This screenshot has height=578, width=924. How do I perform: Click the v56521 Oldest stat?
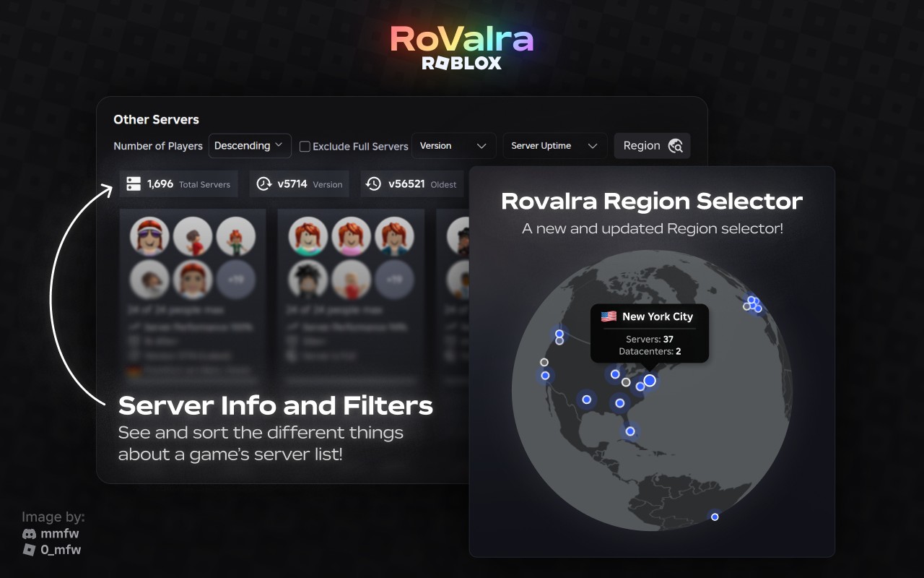point(412,184)
